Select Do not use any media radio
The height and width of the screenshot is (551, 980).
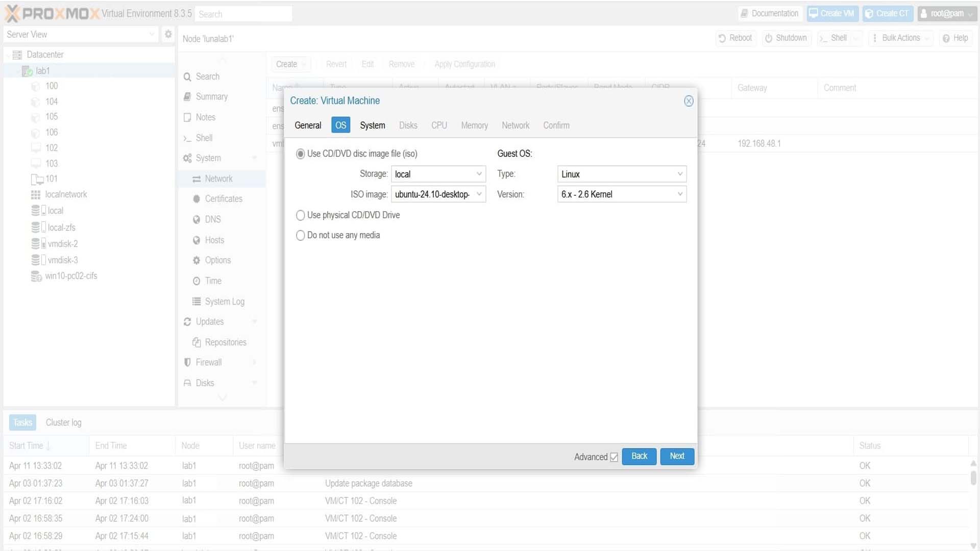[x=301, y=236]
